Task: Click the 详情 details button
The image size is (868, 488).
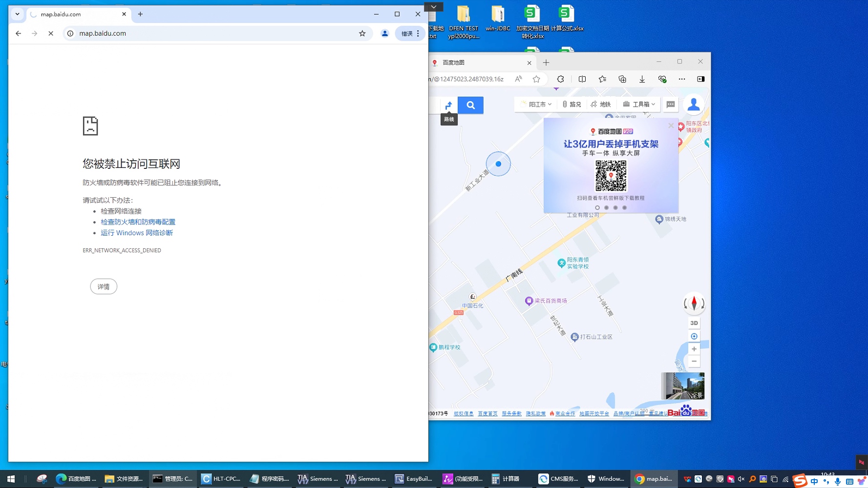Action: coord(104,286)
